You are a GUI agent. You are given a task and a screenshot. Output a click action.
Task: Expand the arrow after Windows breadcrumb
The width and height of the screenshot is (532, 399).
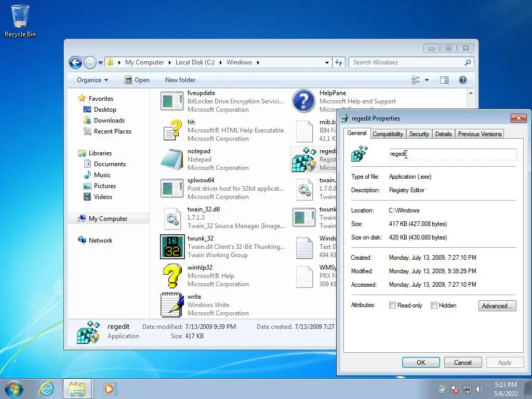pyautogui.click(x=258, y=62)
